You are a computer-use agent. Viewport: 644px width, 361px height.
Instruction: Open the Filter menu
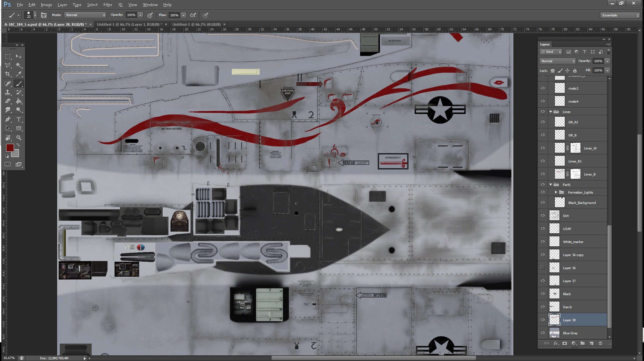pos(108,5)
